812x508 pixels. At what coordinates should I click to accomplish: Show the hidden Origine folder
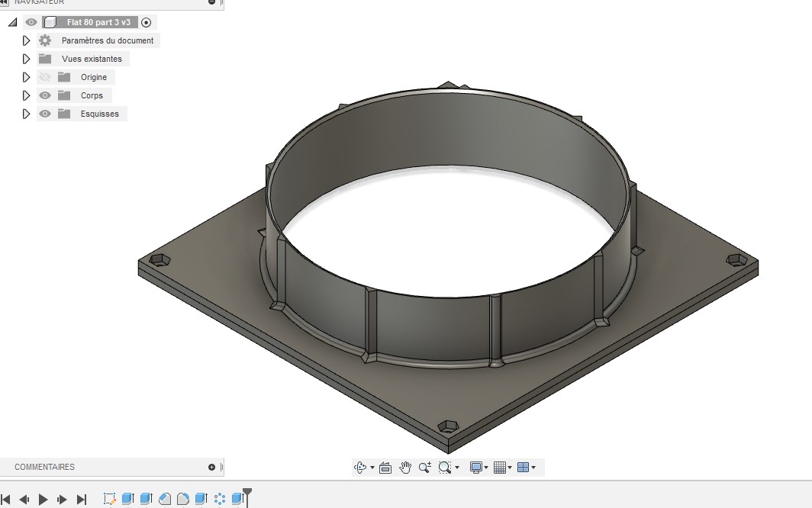[45, 77]
